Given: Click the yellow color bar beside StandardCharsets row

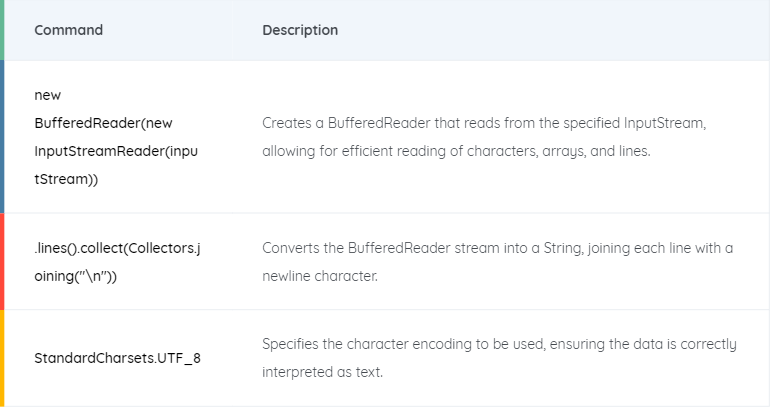Looking at the screenshot, I should pyautogui.click(x=2, y=358).
